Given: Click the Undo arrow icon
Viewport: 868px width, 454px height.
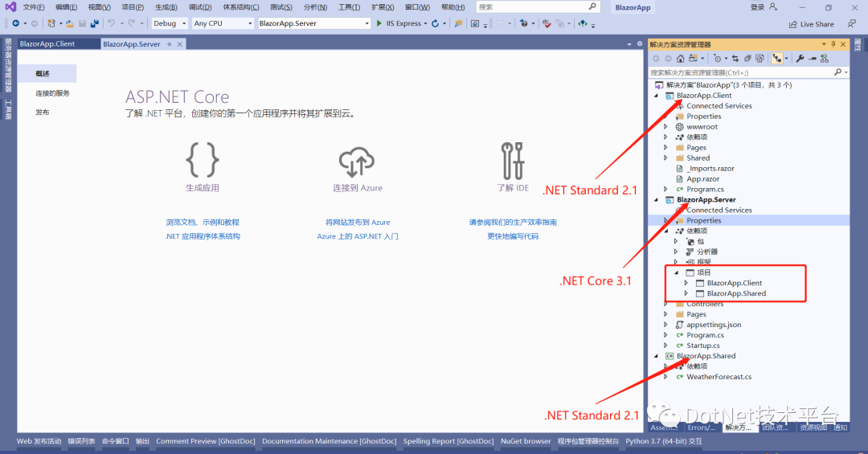Looking at the screenshot, I should [x=111, y=23].
